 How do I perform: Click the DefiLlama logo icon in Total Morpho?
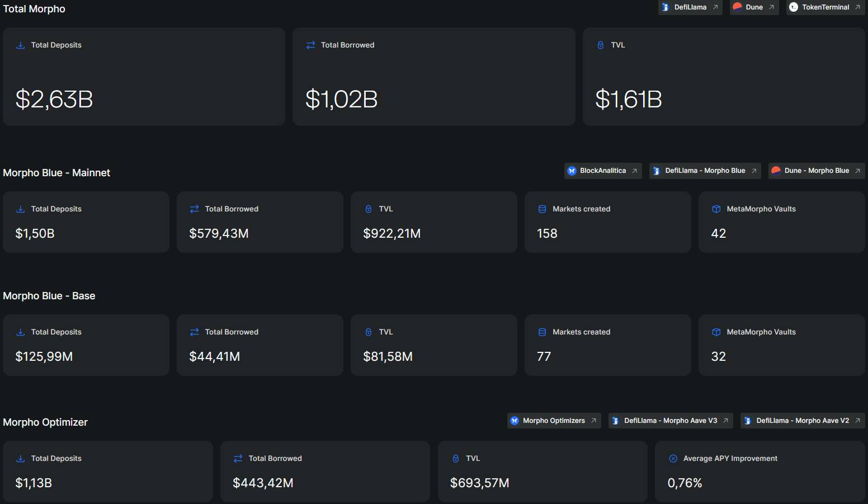666,7
